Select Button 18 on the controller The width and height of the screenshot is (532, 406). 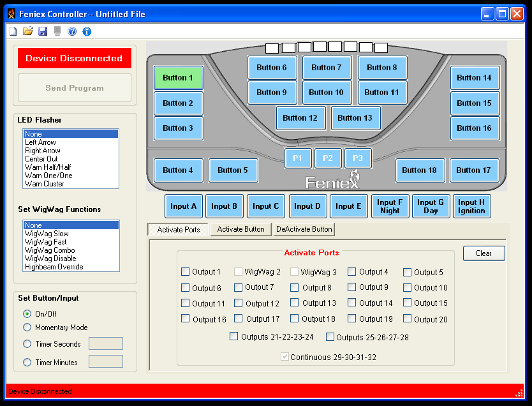(x=420, y=170)
